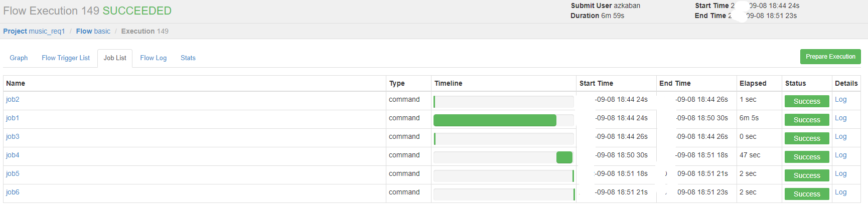Open the music_req1 project link
868x208 pixels.
(x=34, y=31)
